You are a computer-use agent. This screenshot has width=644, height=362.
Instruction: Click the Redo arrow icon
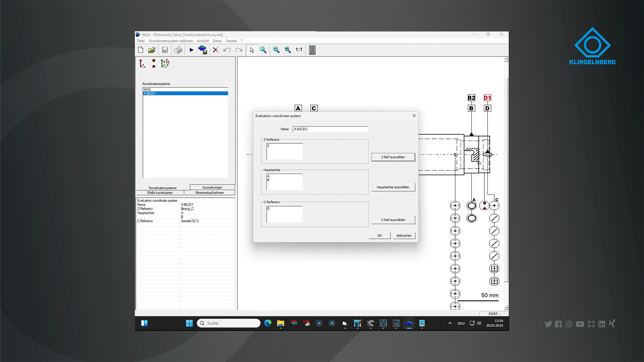[x=239, y=50]
